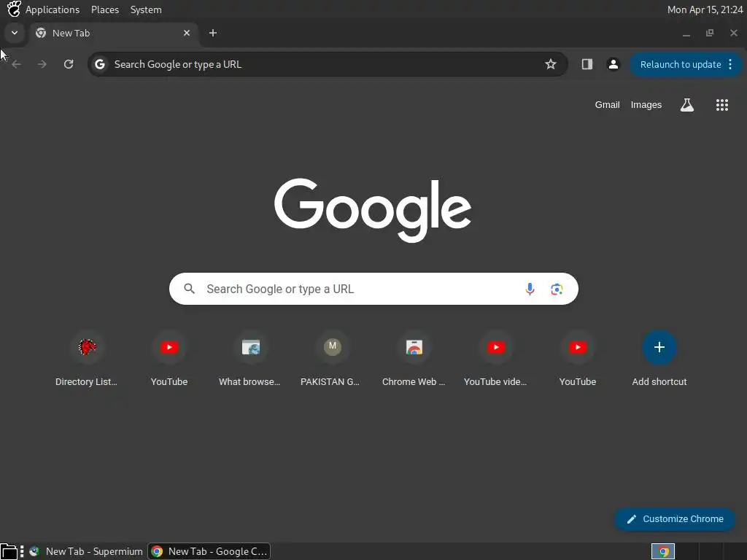Click the Gmail link
The width and height of the screenshot is (747, 560).
tap(607, 105)
